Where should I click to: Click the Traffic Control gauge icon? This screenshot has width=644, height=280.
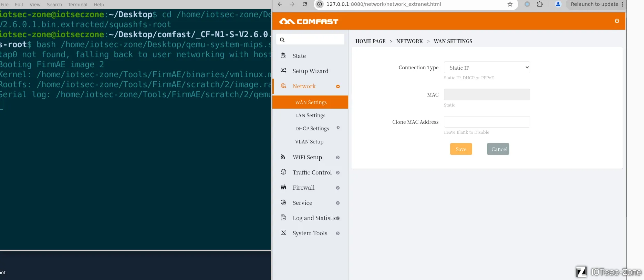(x=283, y=172)
